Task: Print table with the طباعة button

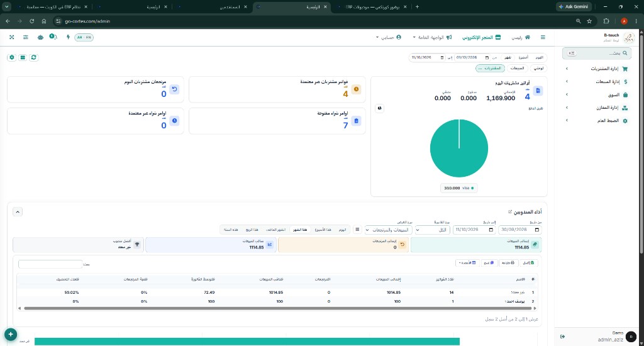Action: 508,263
